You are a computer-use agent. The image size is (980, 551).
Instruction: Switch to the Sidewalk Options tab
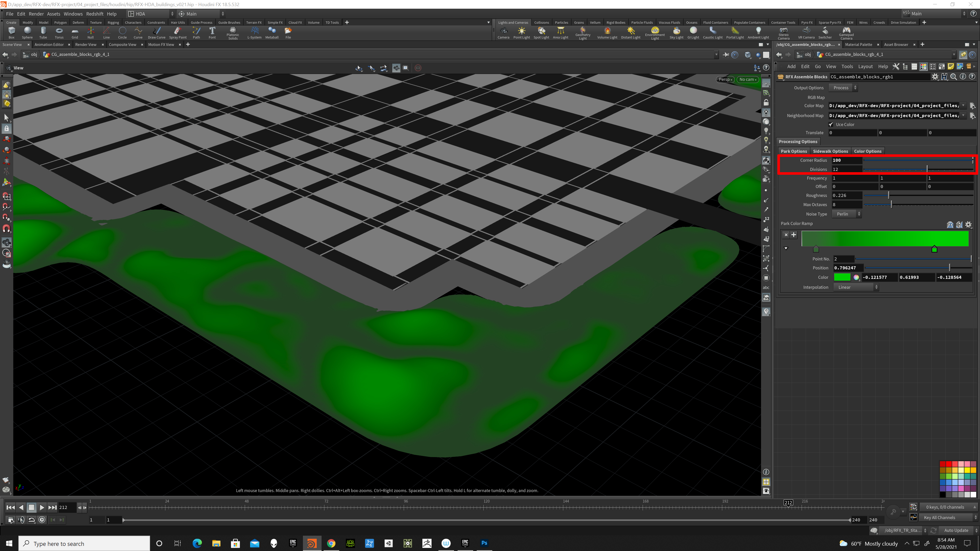(x=830, y=151)
